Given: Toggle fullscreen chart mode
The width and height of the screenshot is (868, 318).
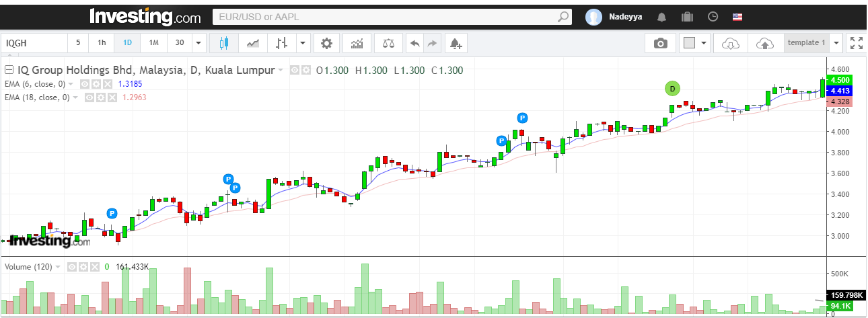Looking at the screenshot, I should (x=857, y=43).
